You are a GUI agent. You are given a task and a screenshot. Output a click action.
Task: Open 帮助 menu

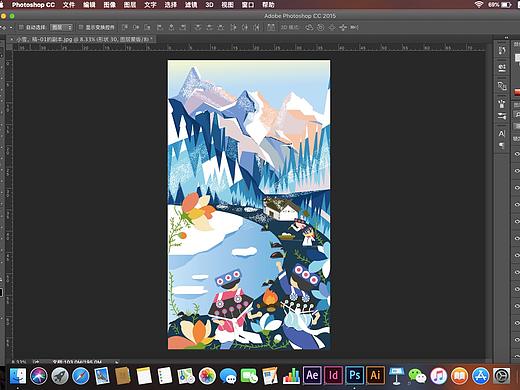tap(268, 5)
